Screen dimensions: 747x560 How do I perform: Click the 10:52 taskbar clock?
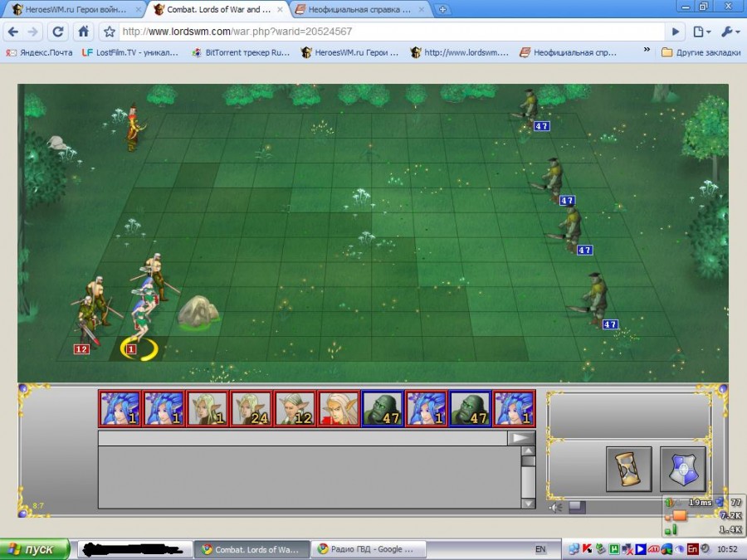click(x=727, y=549)
